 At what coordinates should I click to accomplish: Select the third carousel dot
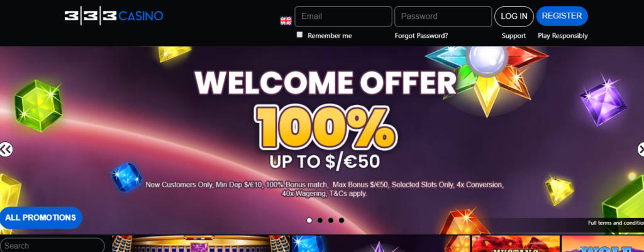pos(331,221)
